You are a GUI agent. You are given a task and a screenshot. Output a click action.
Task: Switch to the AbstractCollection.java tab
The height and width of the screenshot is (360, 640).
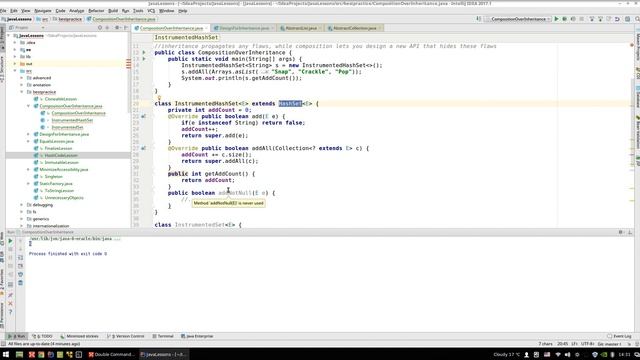[354, 28]
